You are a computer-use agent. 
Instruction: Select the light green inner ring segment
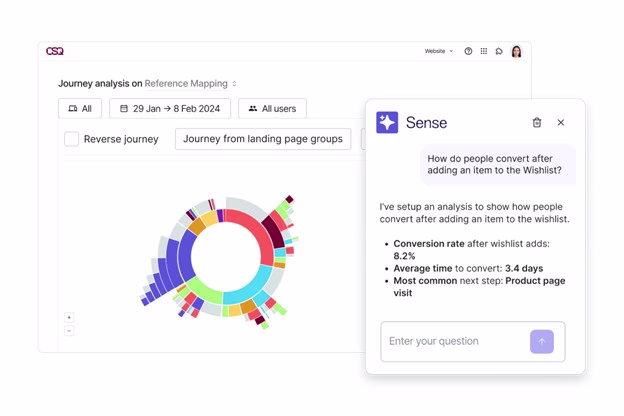point(206,291)
